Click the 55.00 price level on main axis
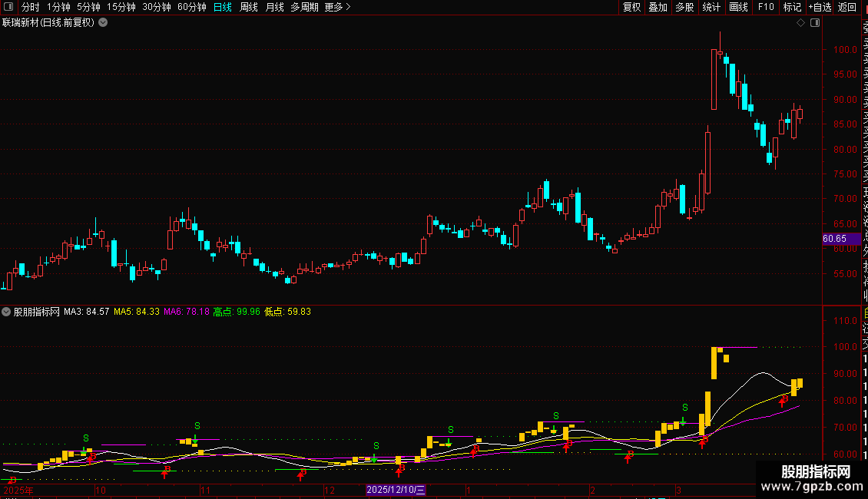This screenshot has height=499, width=868. [845, 274]
